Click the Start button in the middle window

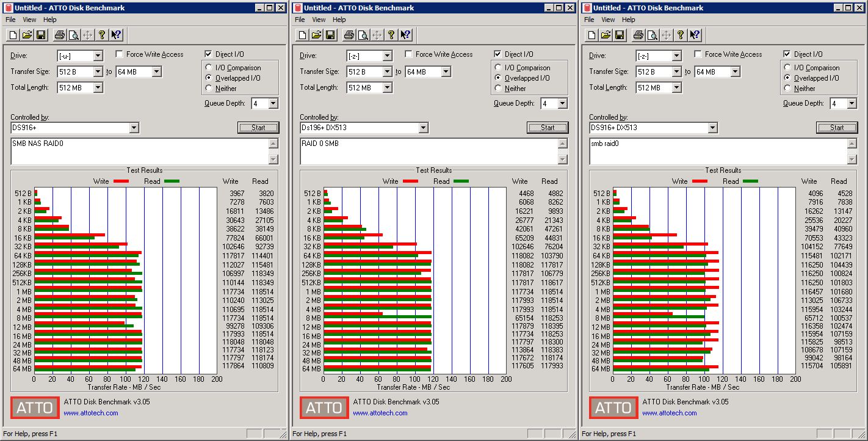coord(548,128)
